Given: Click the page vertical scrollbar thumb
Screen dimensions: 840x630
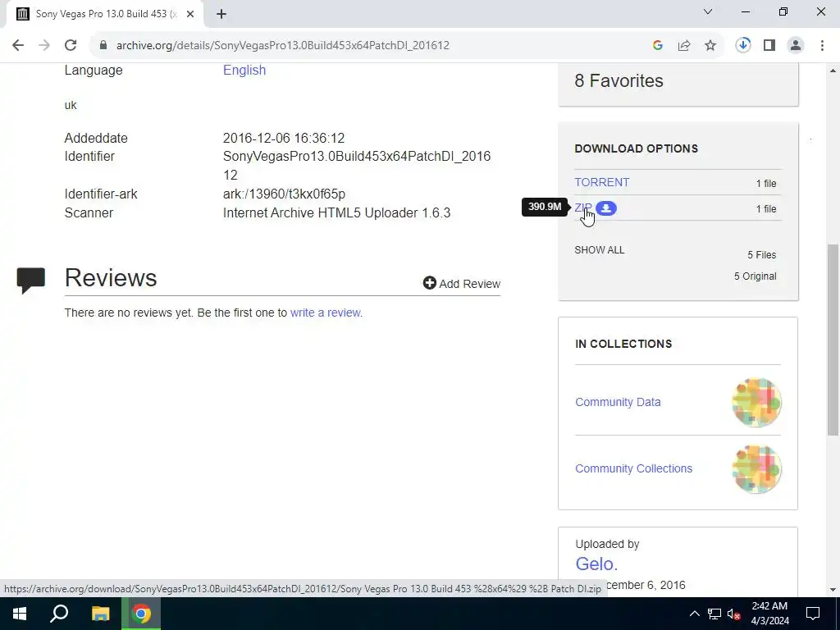Looking at the screenshot, I should pyautogui.click(x=833, y=339).
